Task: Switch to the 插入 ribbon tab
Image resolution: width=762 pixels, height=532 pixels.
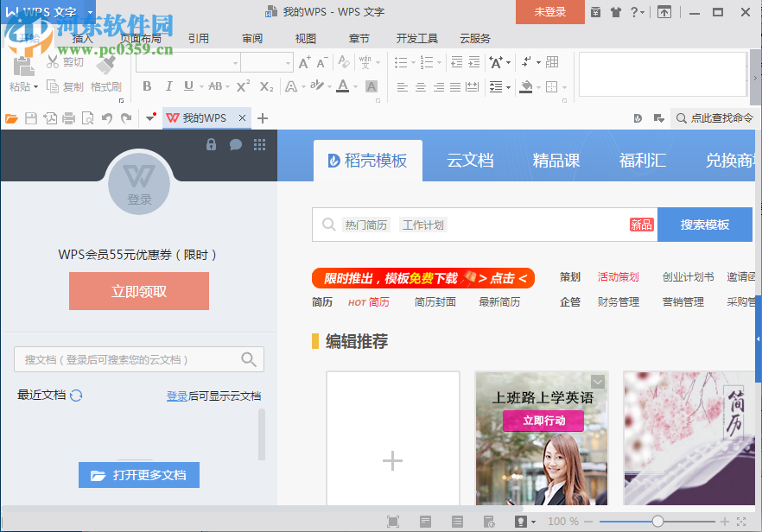Action: tap(81, 38)
